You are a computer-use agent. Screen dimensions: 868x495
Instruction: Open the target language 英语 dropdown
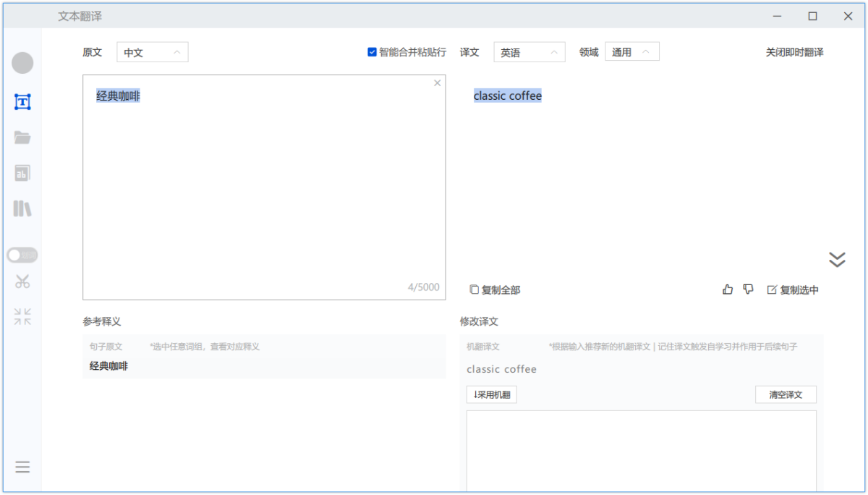click(529, 52)
